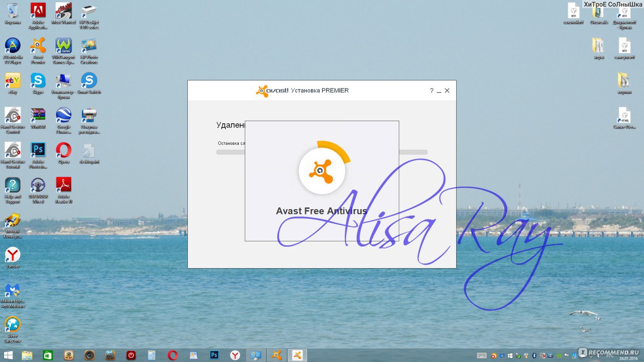Select the Skype desktop shortcut

point(38,83)
